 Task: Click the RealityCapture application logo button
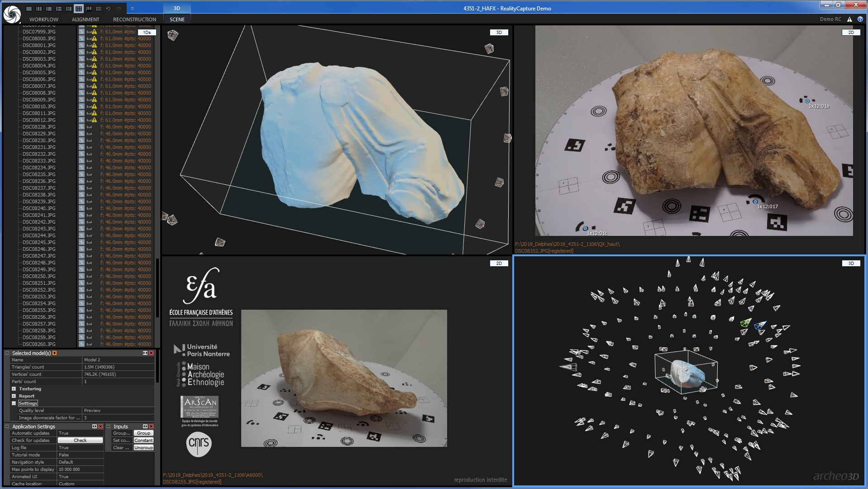point(12,14)
